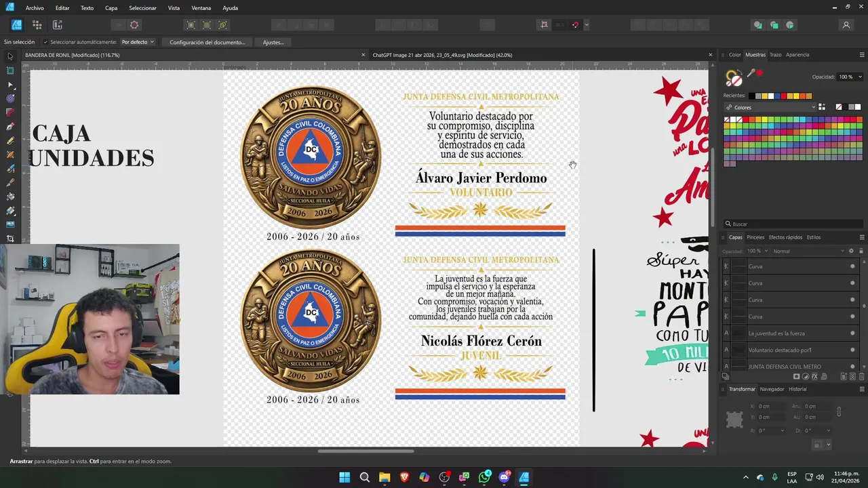Delete layer with the trash icon
868x488 pixels.
[x=862, y=377]
